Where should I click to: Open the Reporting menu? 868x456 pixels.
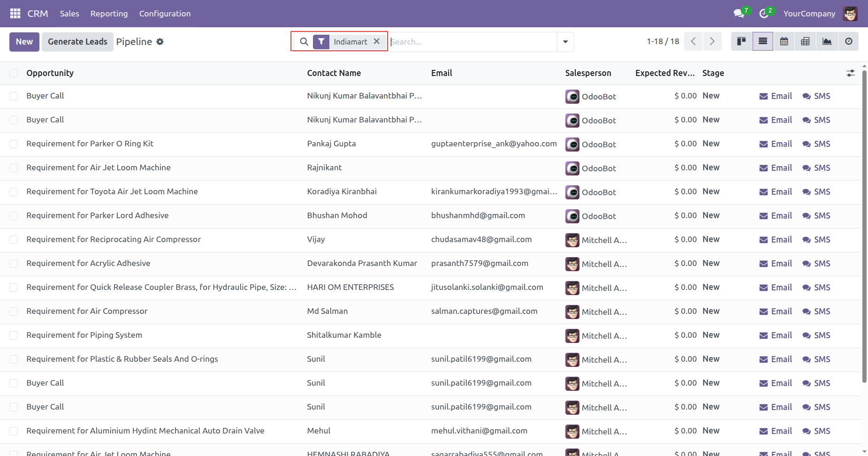tap(109, 14)
